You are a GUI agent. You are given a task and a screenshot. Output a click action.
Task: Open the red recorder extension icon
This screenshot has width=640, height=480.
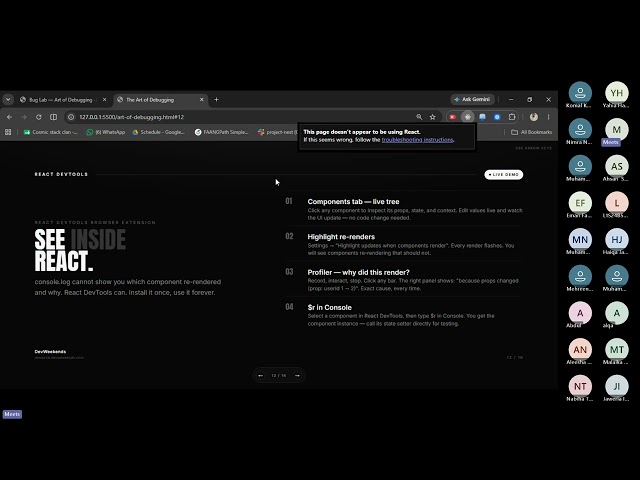tap(453, 117)
